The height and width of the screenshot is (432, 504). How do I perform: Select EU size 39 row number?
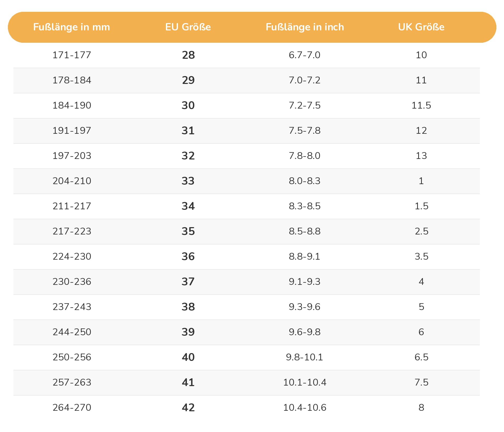[188, 332]
